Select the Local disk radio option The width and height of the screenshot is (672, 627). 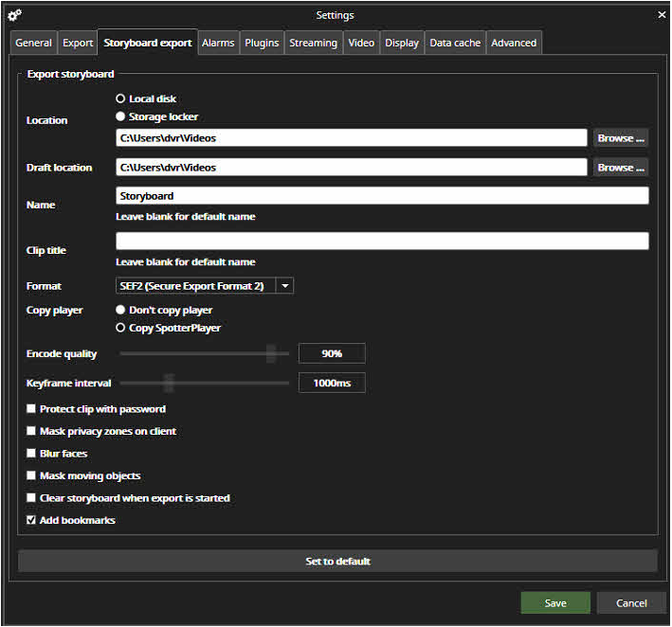[120, 99]
